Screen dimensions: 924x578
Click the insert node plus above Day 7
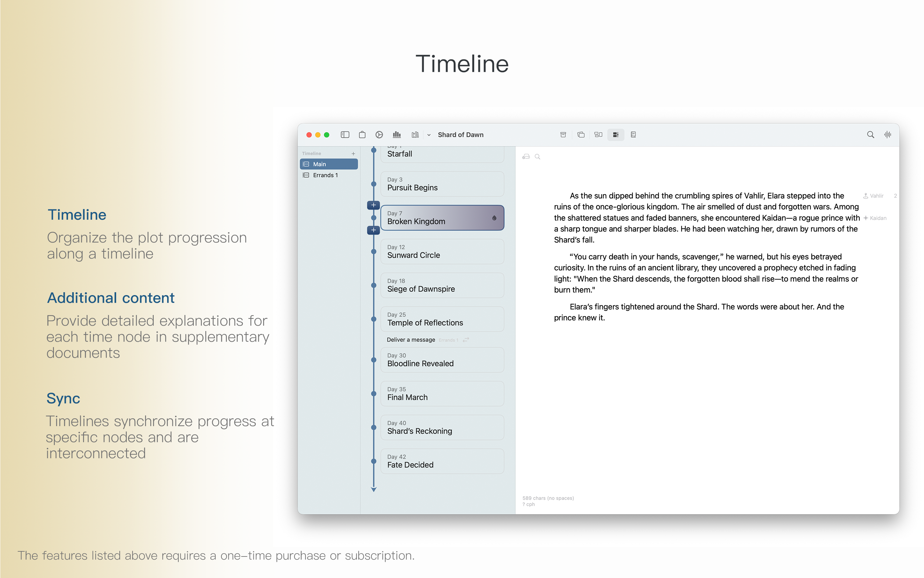[x=373, y=205]
